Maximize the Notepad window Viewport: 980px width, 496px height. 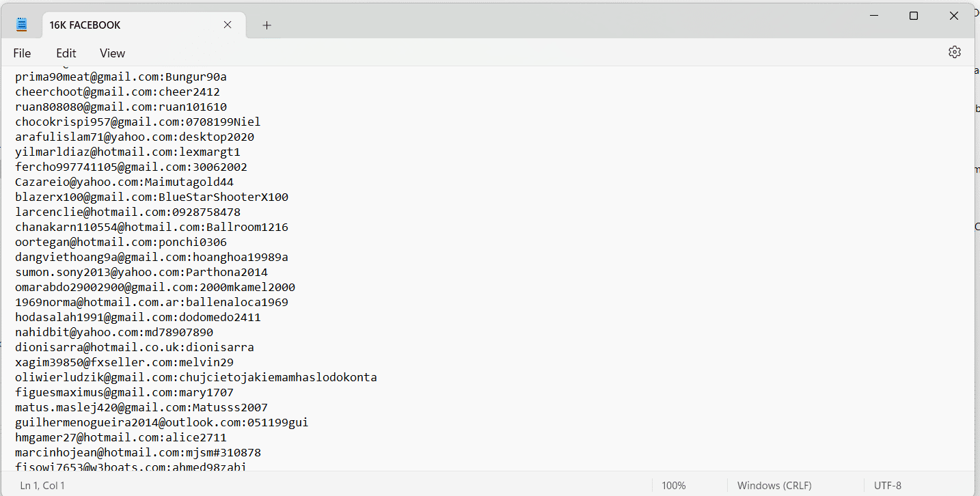point(914,15)
